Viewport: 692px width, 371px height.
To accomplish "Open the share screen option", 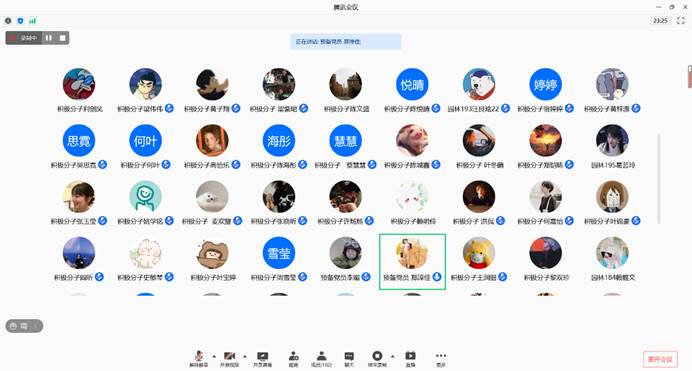I will point(263,359).
